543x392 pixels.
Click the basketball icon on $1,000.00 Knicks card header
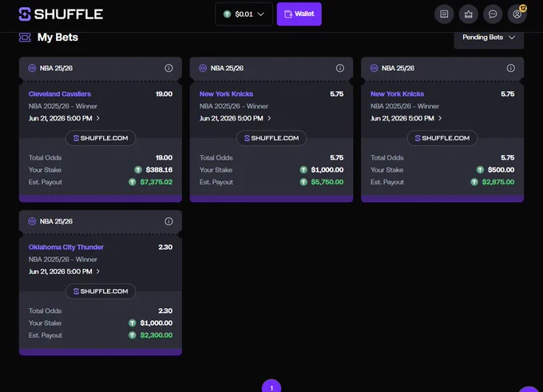pyautogui.click(x=203, y=68)
